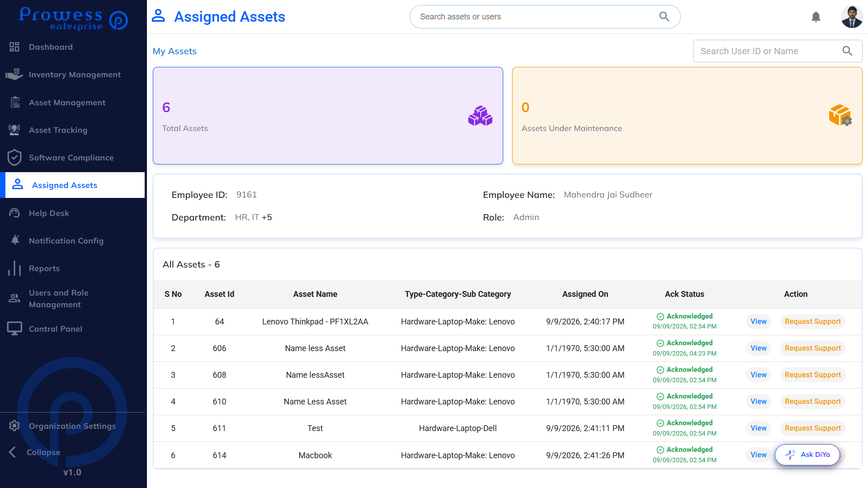This screenshot has height=488, width=868.
Task: Click the Ask DiYa sparkle icon
Action: 790,455
